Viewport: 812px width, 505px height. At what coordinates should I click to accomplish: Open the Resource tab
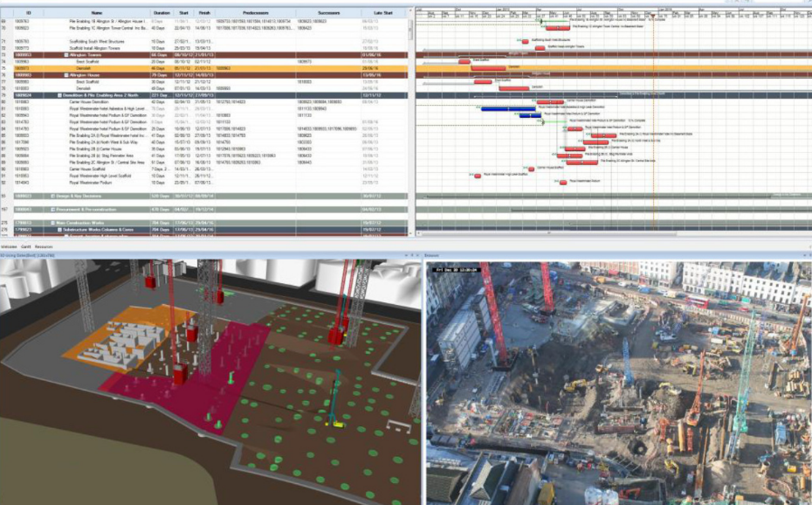pos(42,248)
